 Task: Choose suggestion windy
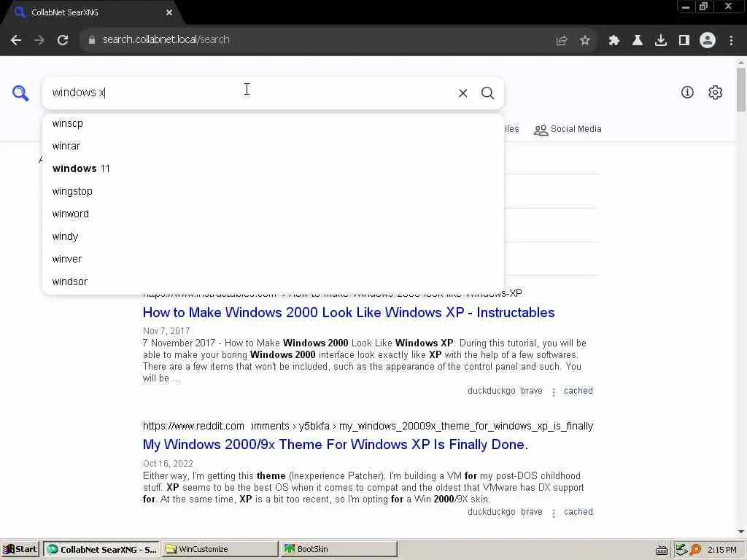pyautogui.click(x=273, y=237)
